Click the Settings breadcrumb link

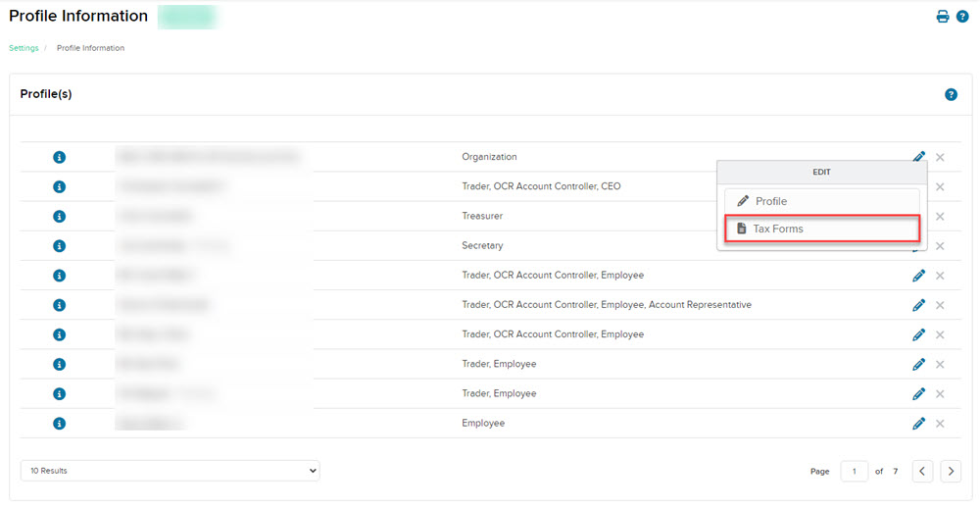tap(24, 48)
